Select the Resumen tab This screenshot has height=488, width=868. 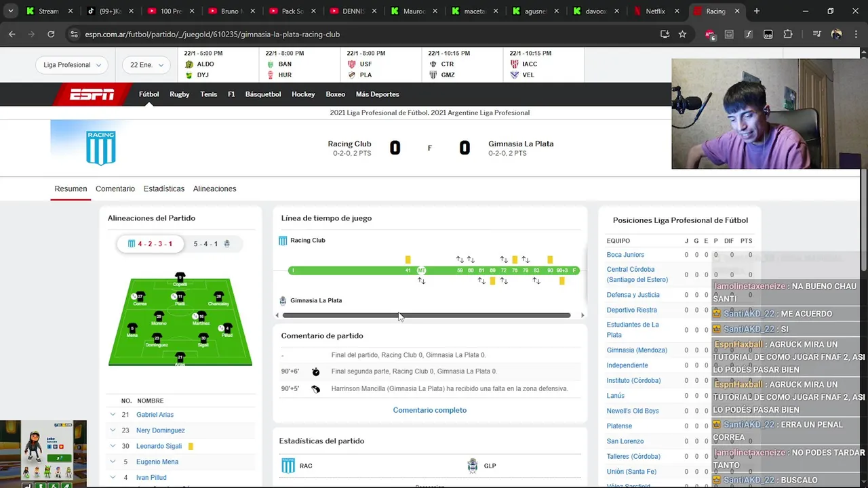click(x=71, y=188)
